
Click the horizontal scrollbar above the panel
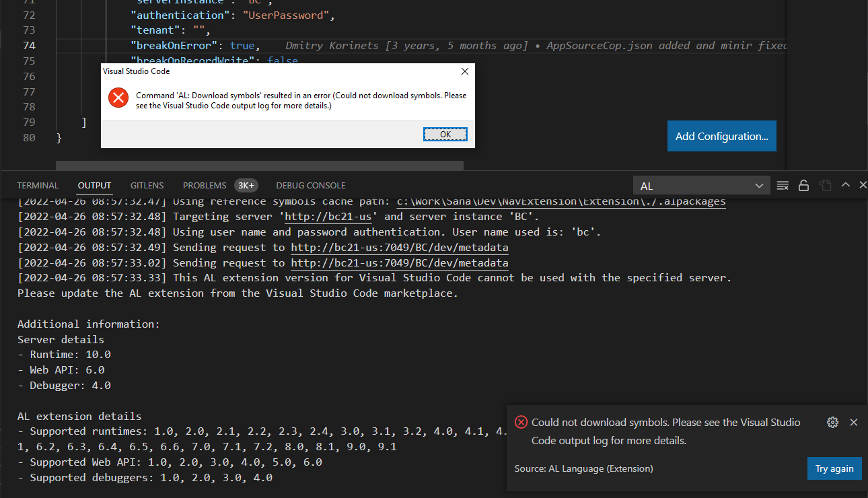pos(259,166)
